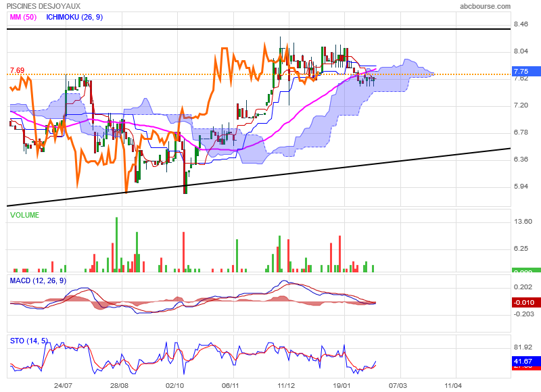Image resolution: width=541 pixels, height=392 pixels.
Task: Click the 24/07 date label
Action: (63, 385)
